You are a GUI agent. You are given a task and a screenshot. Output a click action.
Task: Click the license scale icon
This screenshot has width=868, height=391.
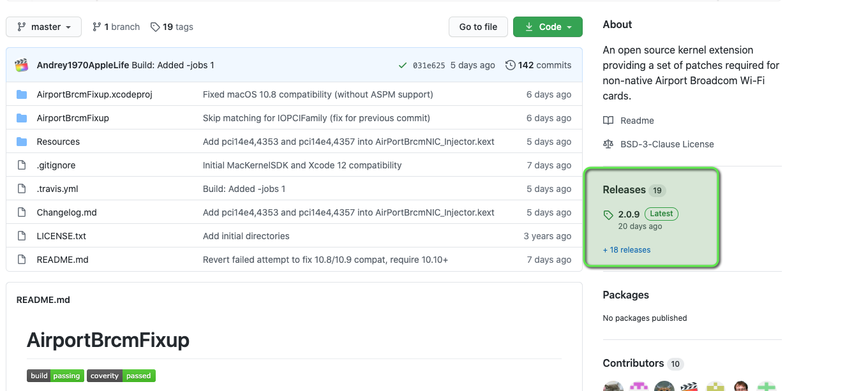click(608, 144)
